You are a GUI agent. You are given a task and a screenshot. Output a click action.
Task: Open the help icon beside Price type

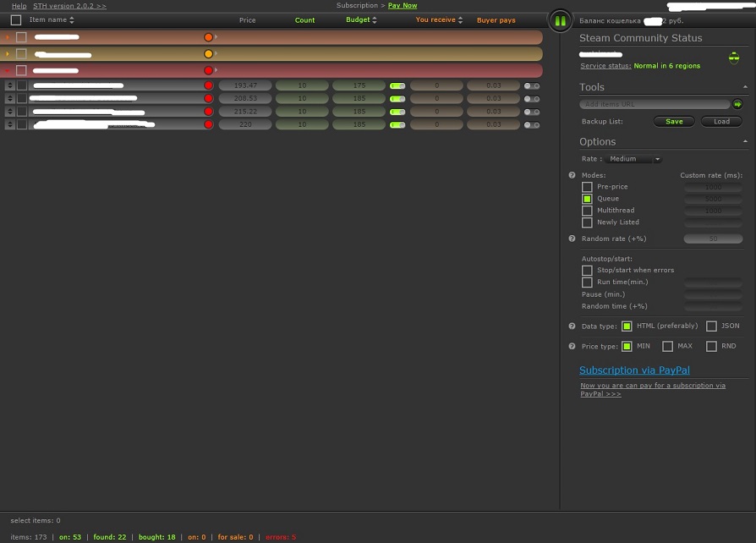(572, 346)
